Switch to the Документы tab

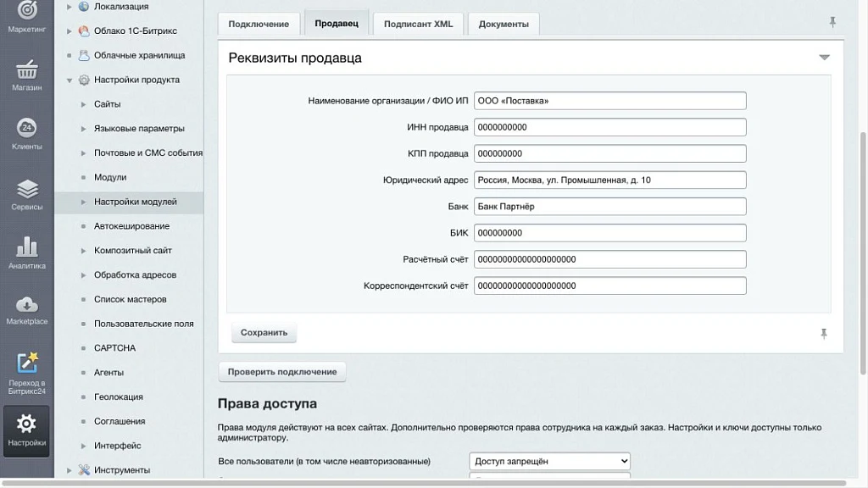504,24
